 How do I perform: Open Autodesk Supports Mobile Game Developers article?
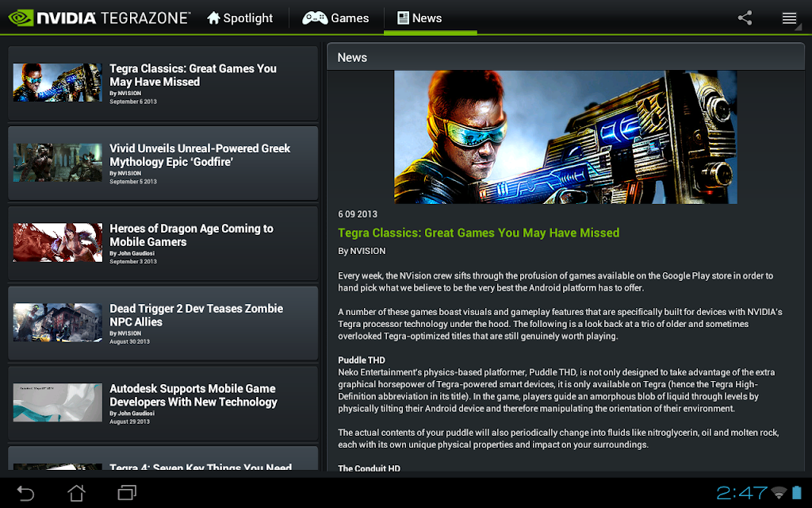coord(163,402)
